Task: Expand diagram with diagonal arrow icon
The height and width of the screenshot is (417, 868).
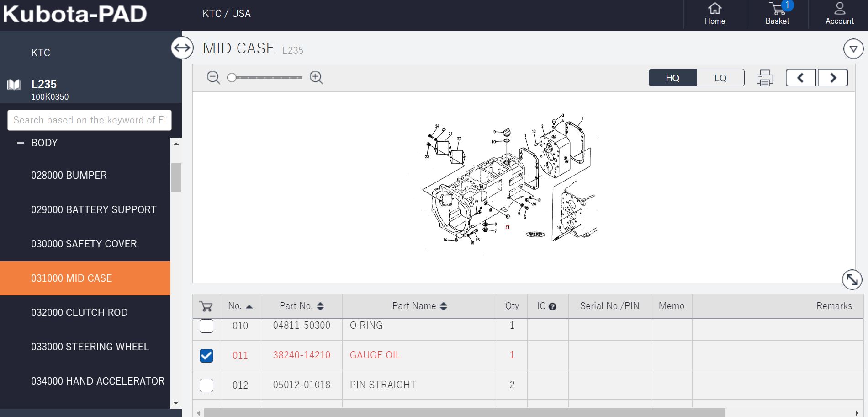Action: click(x=852, y=279)
